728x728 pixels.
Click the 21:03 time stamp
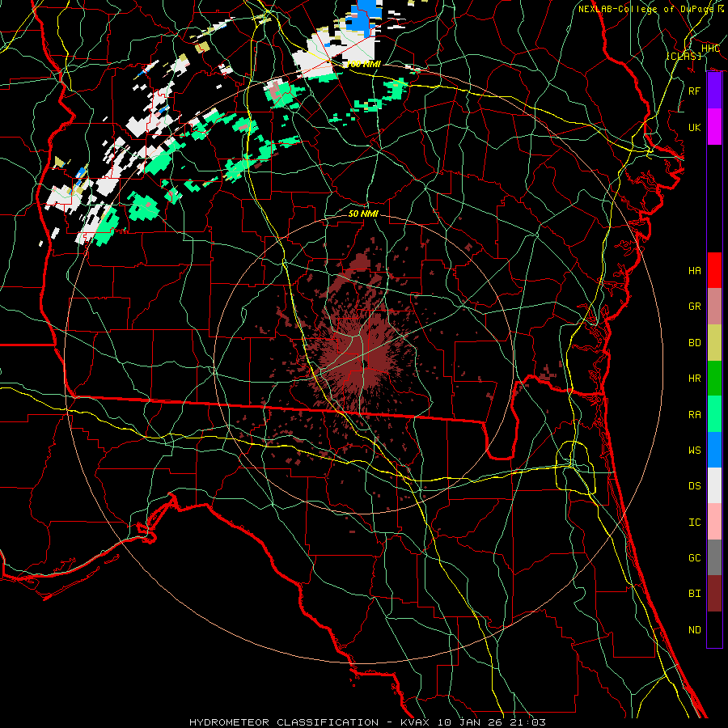(529, 722)
